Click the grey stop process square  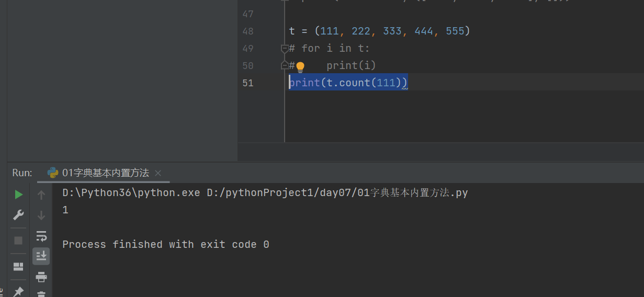point(18,240)
